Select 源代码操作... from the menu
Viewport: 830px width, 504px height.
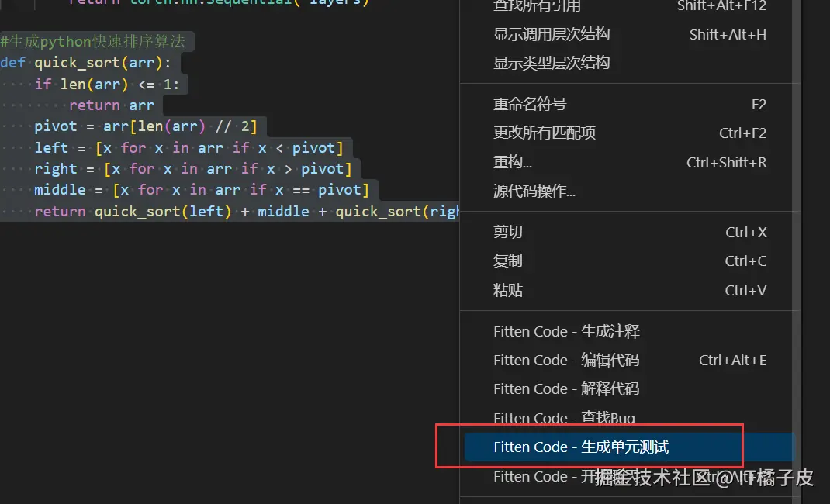(629, 191)
